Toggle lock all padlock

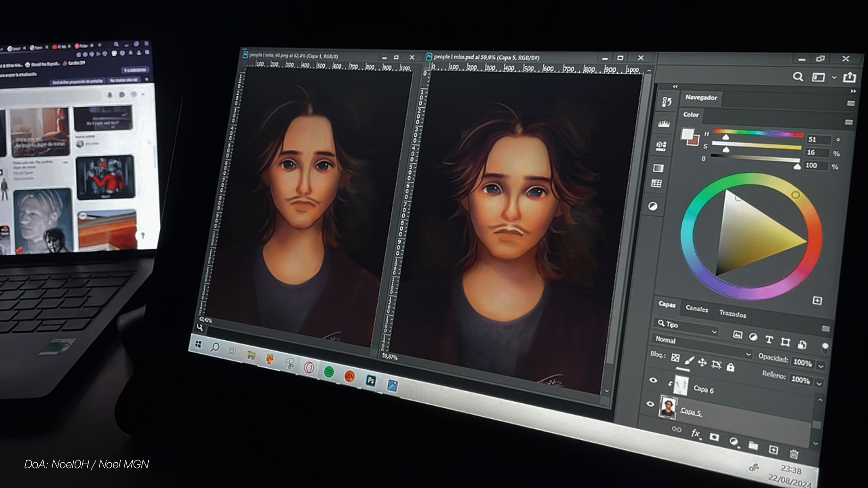[730, 367]
